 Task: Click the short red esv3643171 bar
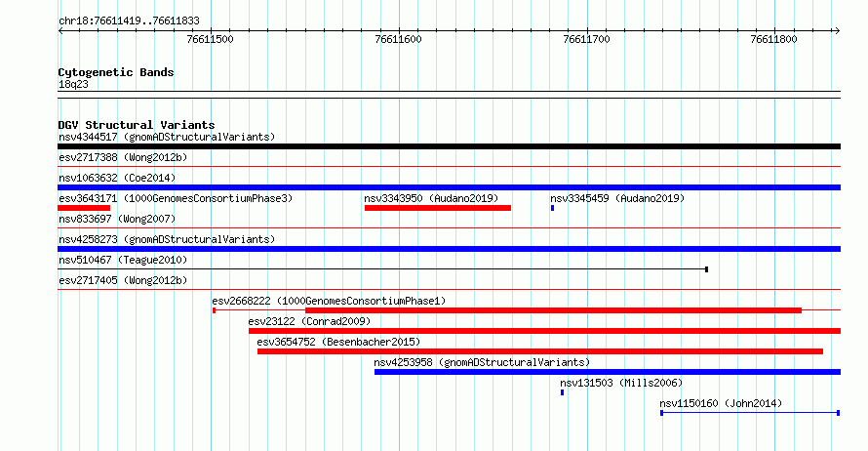84,208
